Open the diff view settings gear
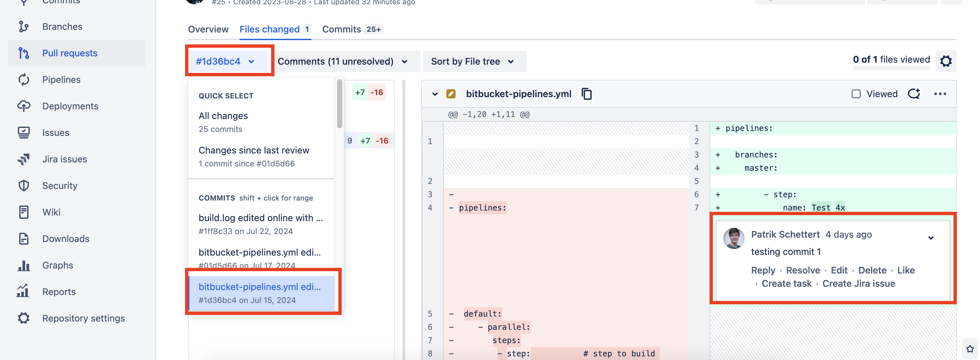Viewport: 980px width, 360px height. click(x=946, y=61)
